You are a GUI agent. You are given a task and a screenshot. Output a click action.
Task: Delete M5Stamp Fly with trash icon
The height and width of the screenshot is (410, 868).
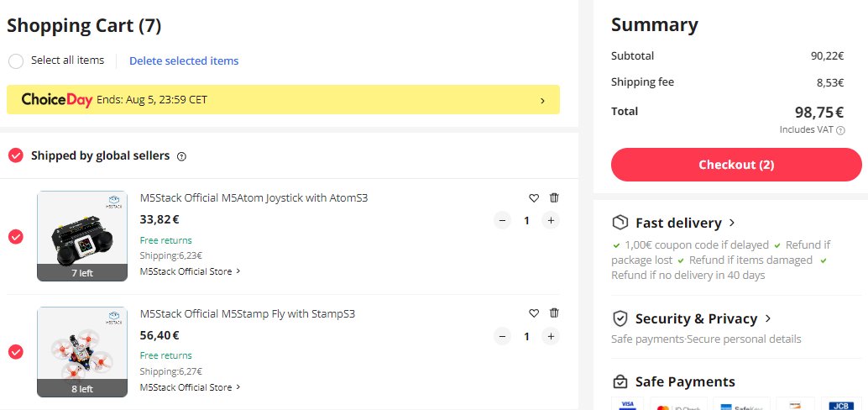click(x=554, y=313)
